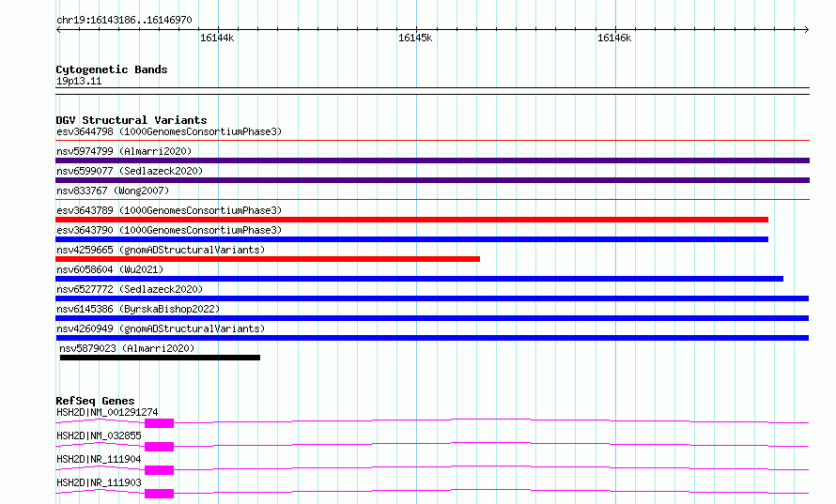Click the chr19:16143186..16146970 coordinate label
Viewport: 836px width, 504px height.
[x=124, y=21]
